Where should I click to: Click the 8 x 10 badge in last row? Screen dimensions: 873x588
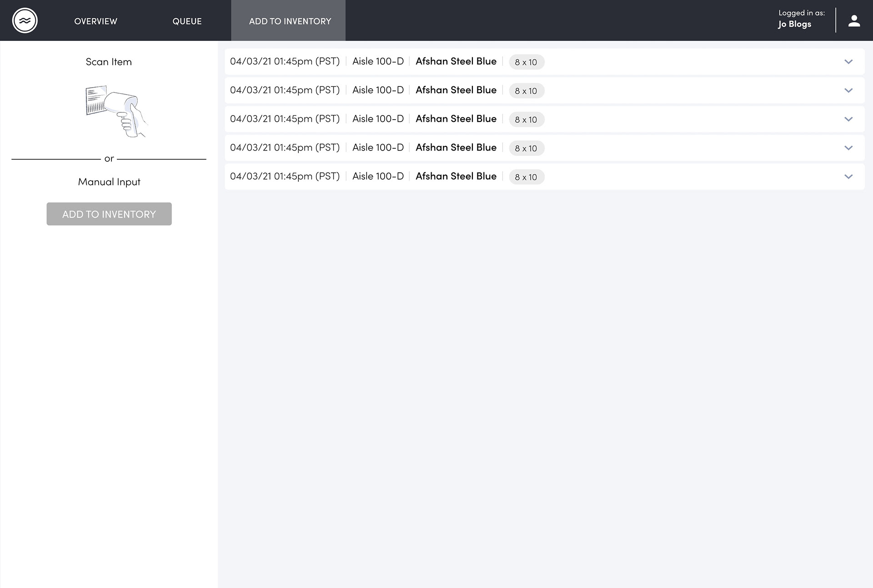pos(527,177)
